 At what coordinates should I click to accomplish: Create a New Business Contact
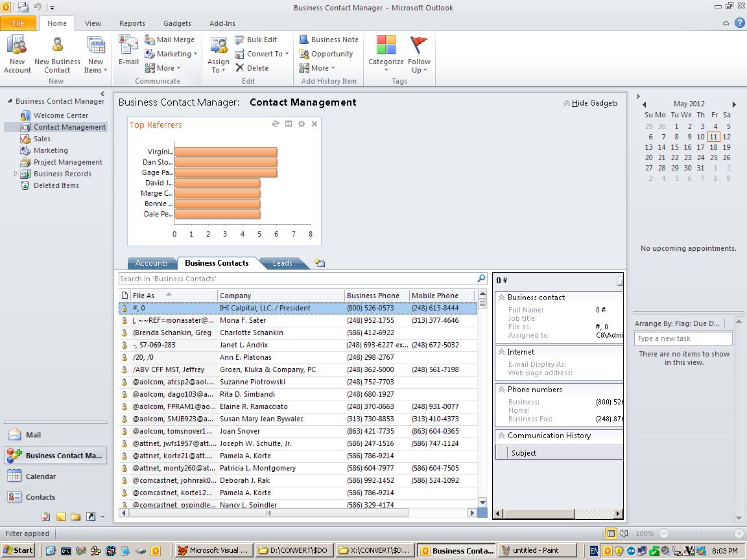coord(57,54)
